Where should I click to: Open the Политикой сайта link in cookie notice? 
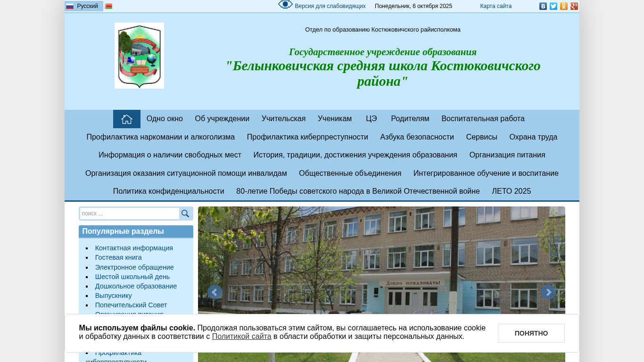(242, 337)
